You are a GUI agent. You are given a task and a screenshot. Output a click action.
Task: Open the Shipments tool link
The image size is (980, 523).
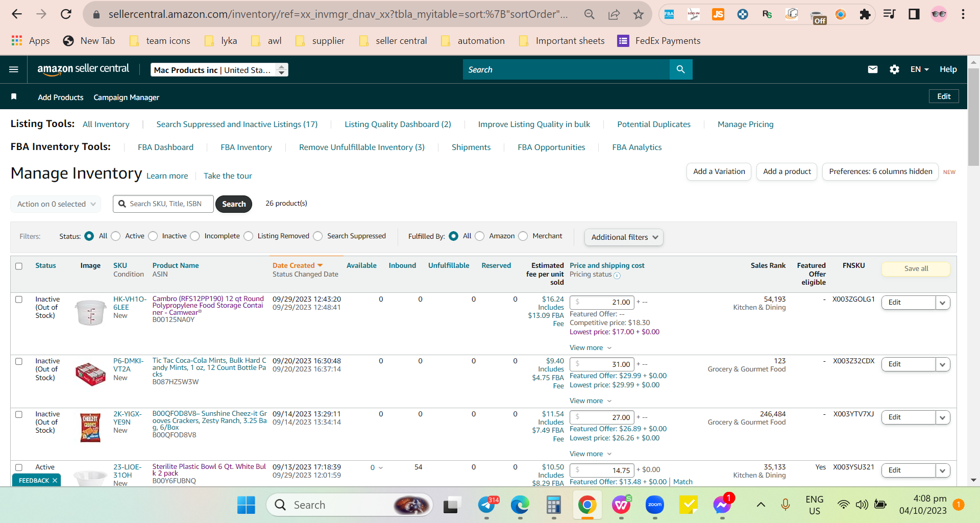471,147
